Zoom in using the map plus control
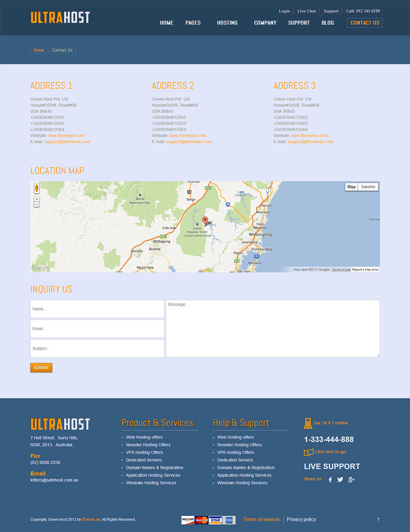The width and height of the screenshot is (410, 532). pyautogui.click(x=36, y=198)
